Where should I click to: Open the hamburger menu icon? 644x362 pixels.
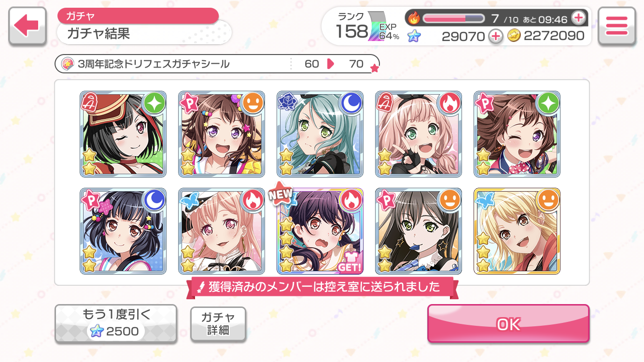point(616,26)
